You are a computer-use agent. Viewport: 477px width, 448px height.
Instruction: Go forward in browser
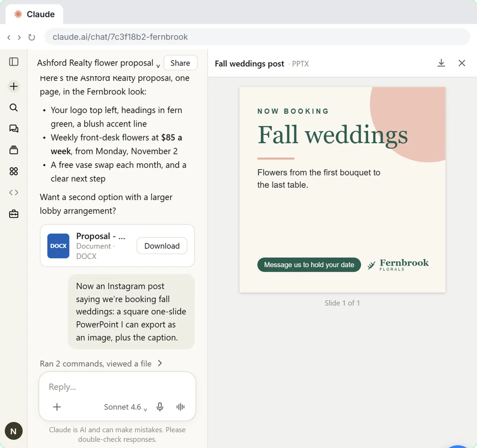19,37
